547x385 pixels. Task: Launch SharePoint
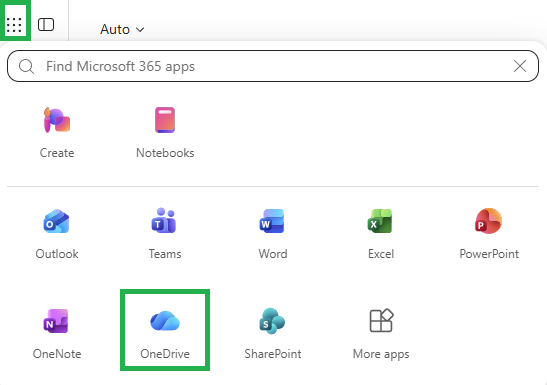click(273, 334)
